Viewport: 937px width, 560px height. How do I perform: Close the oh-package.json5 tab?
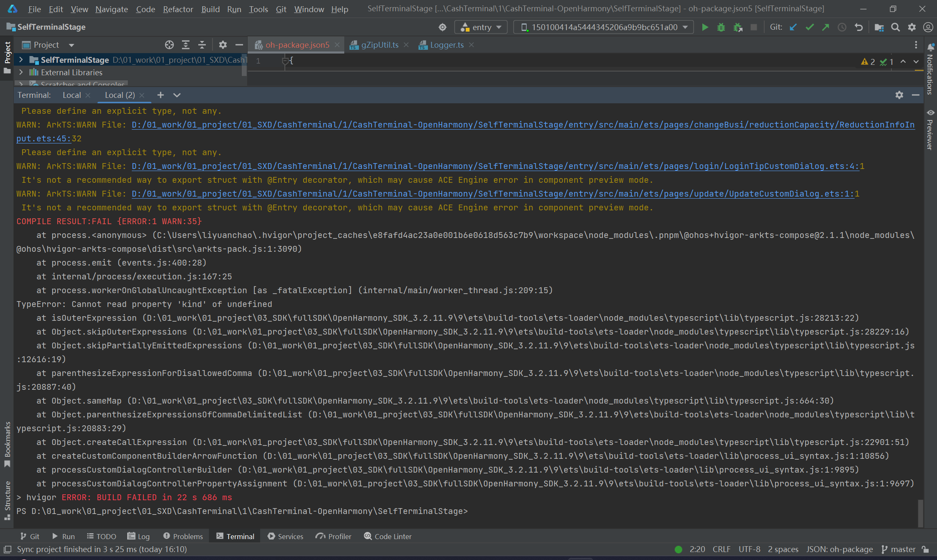337,45
